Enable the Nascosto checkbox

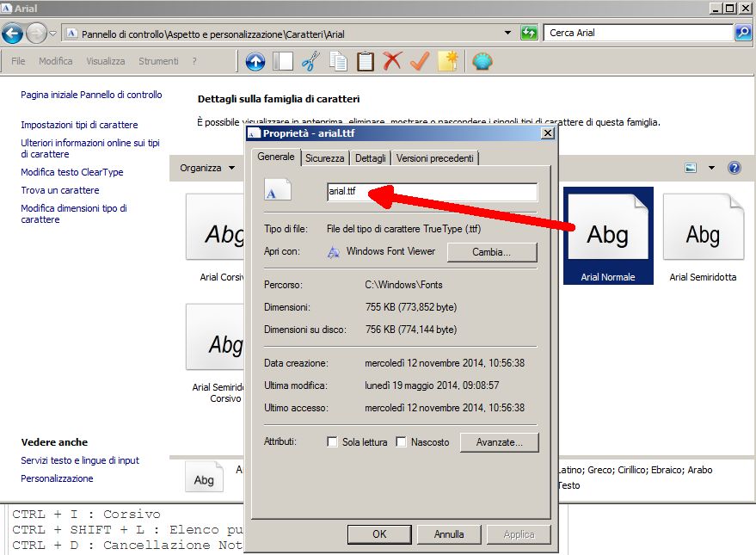tap(401, 441)
